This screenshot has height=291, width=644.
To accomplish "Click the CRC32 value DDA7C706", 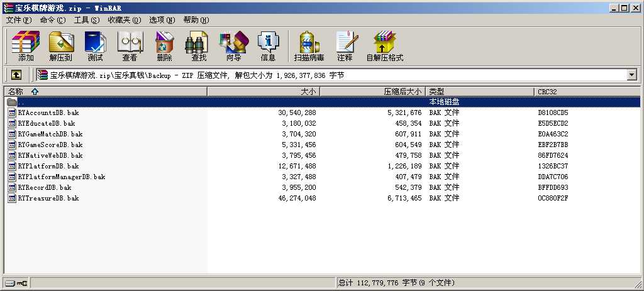I will [x=553, y=177].
